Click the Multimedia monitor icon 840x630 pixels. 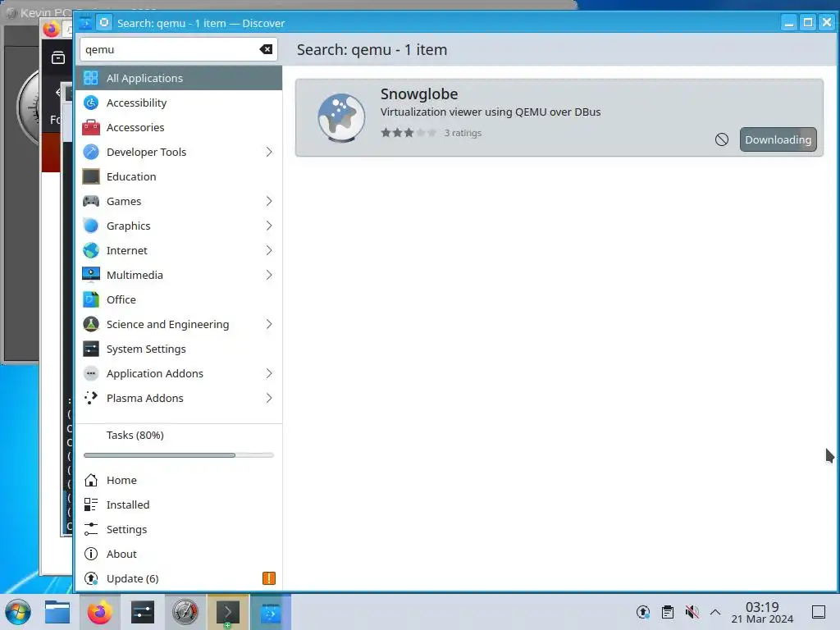(91, 275)
